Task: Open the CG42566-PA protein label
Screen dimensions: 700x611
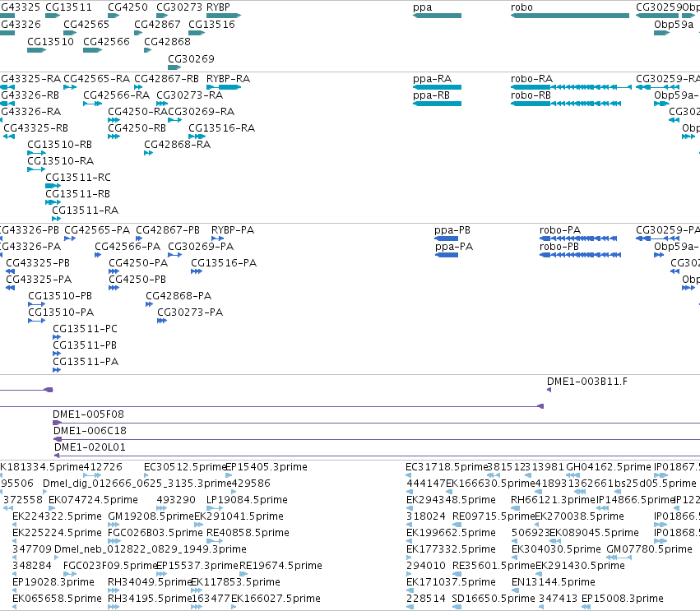Action: [127, 248]
